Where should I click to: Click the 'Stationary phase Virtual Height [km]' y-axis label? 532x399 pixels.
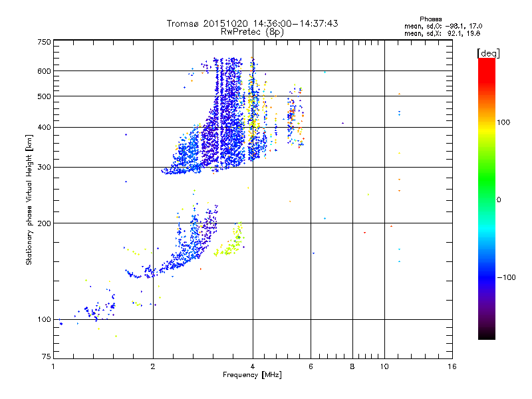[x=29, y=199]
